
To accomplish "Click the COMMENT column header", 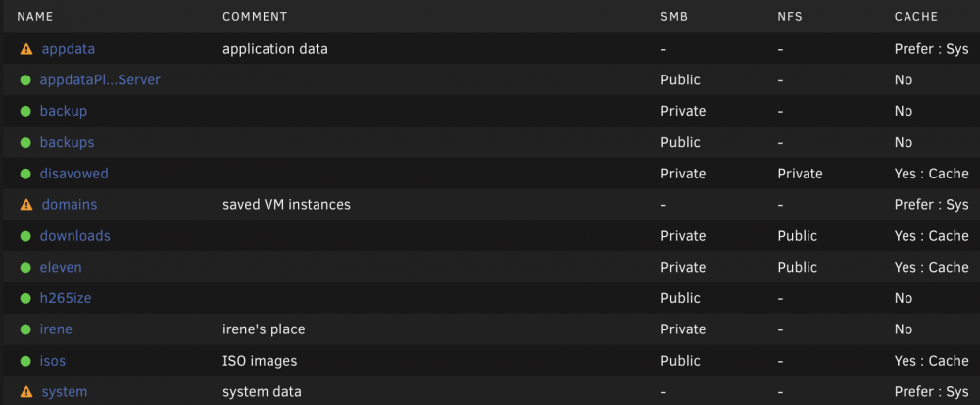I will 255,17.
